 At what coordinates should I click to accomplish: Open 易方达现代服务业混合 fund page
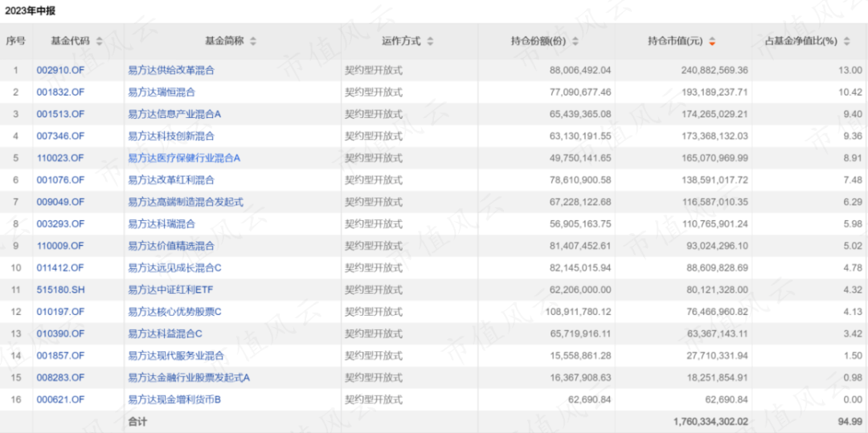pos(176,356)
